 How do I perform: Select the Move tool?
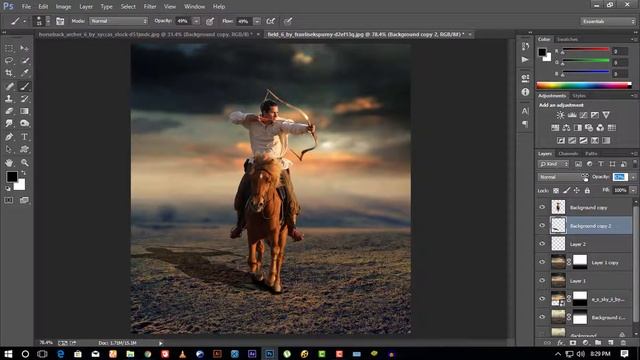(24, 48)
